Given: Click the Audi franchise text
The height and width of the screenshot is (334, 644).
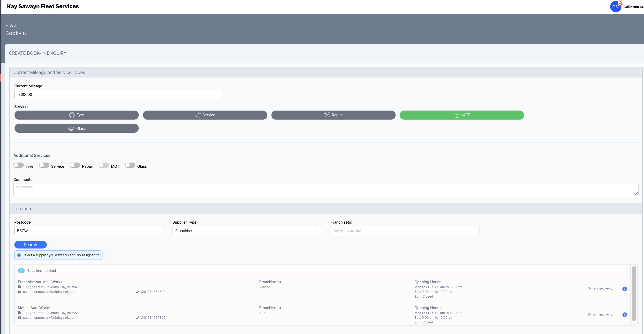Looking at the screenshot, I should coord(263,313).
